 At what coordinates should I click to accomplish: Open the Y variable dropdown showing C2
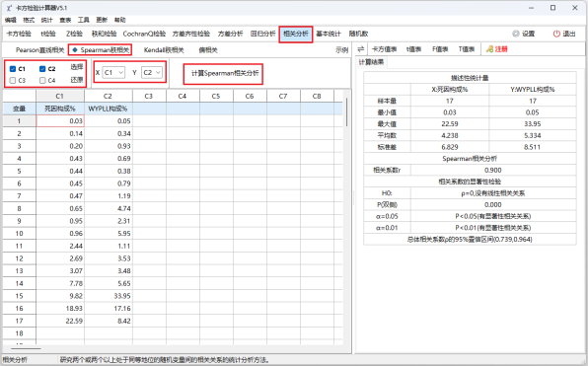[x=152, y=72]
